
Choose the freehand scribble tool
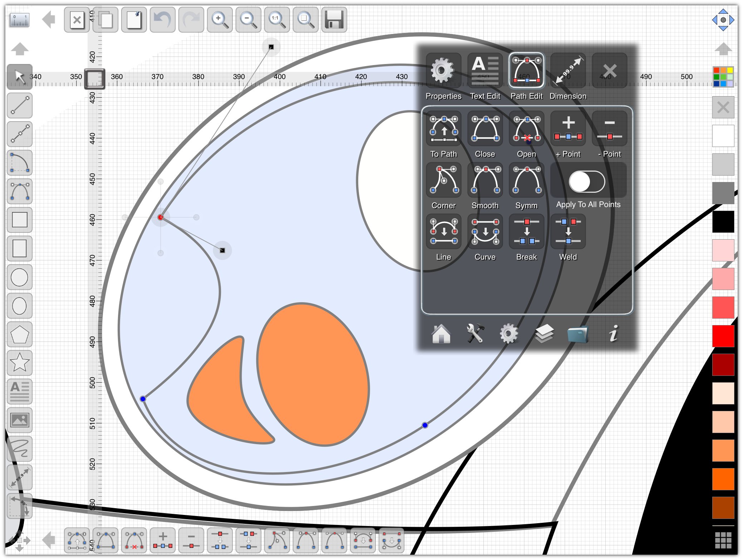(19, 448)
